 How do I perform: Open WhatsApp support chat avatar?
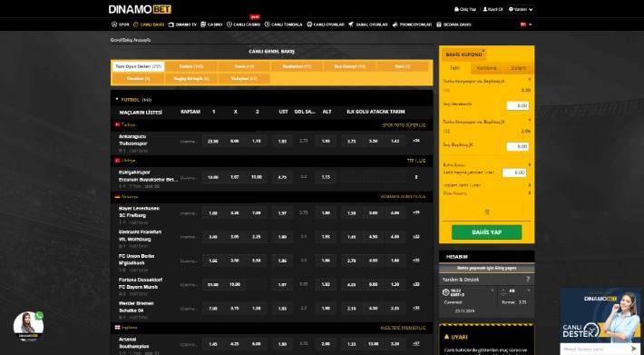pos(28,327)
